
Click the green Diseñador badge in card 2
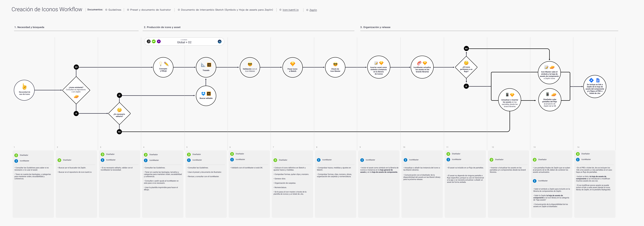(59, 160)
